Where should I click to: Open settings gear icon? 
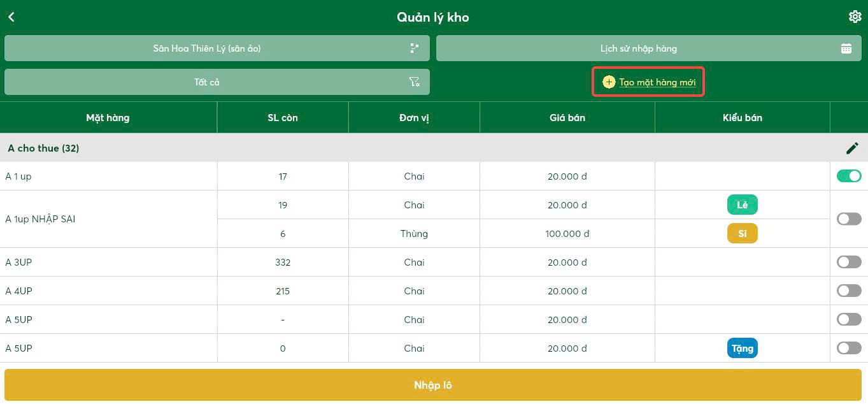pos(855,17)
